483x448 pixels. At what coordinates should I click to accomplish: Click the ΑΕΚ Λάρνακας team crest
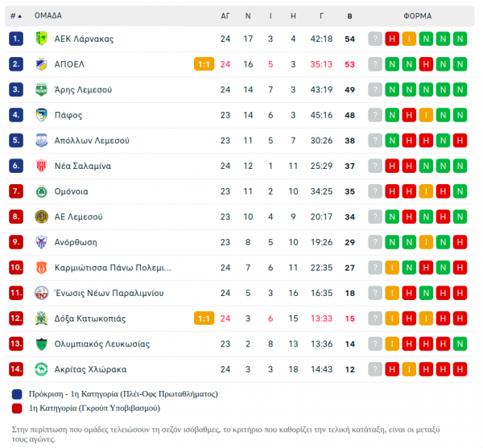pos(41,39)
